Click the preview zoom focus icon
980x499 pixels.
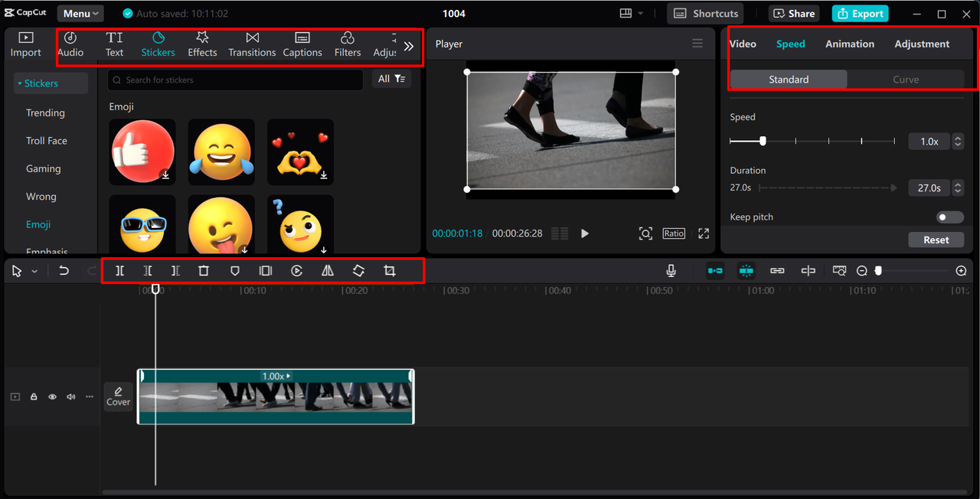click(645, 233)
